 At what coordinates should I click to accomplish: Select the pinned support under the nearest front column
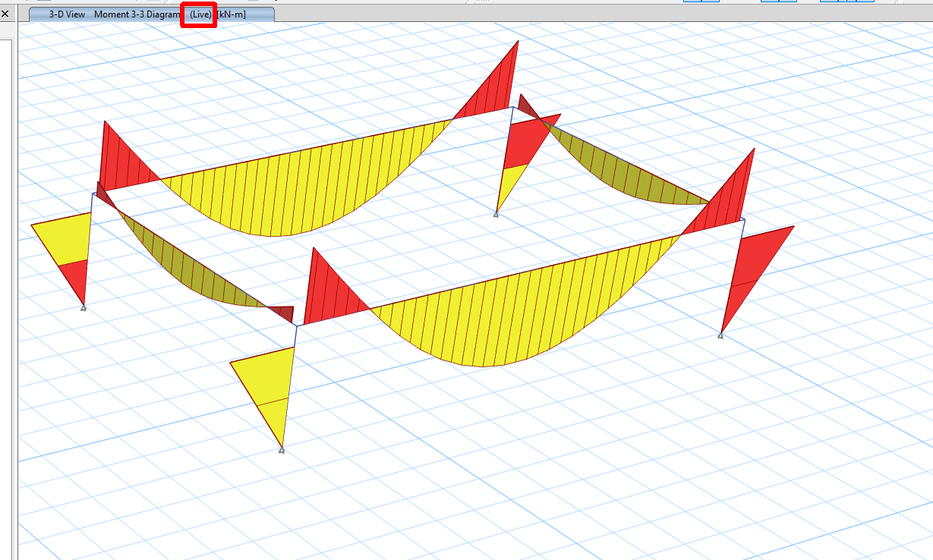pos(282,451)
